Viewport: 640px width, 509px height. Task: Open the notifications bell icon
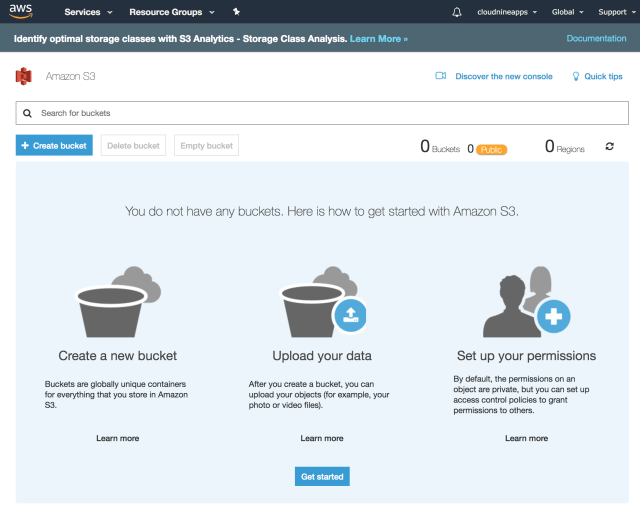[457, 12]
